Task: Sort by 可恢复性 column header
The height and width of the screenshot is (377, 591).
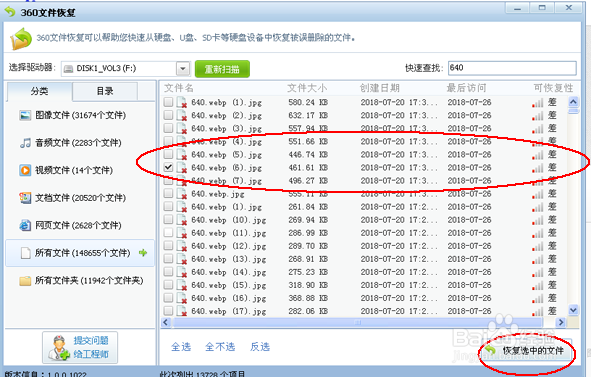Action: coord(553,88)
